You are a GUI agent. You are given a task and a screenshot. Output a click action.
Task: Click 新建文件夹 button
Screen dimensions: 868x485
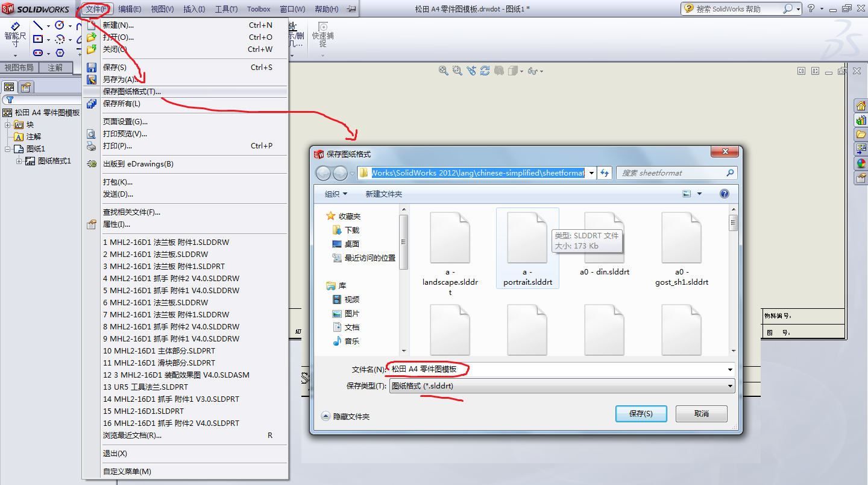pyautogui.click(x=383, y=194)
